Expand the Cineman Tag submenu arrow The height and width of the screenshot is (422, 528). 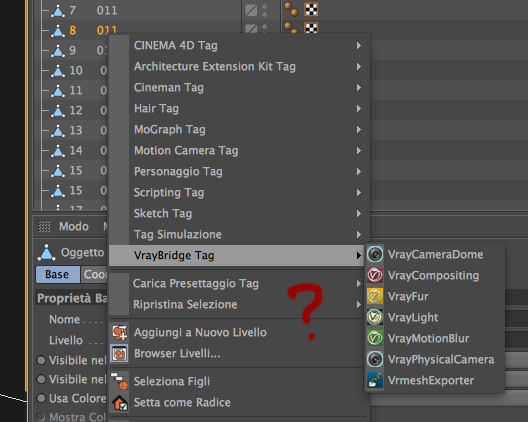(359, 88)
